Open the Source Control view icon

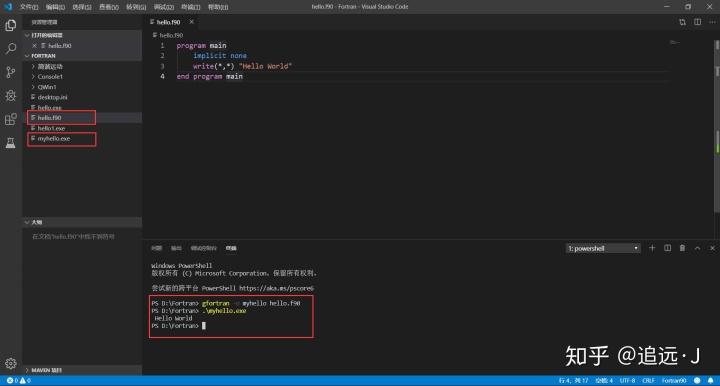click(x=11, y=72)
